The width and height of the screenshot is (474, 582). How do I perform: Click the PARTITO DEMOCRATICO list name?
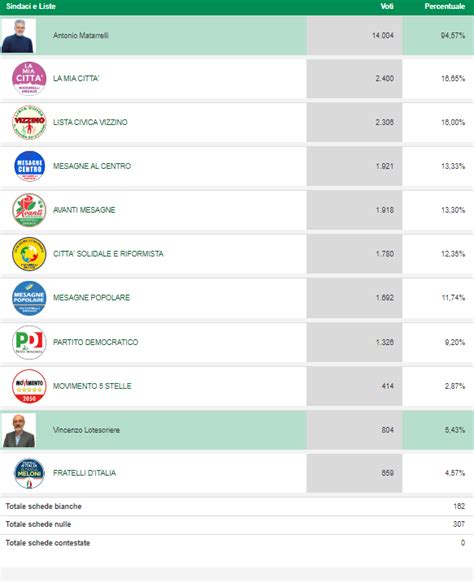(96, 342)
